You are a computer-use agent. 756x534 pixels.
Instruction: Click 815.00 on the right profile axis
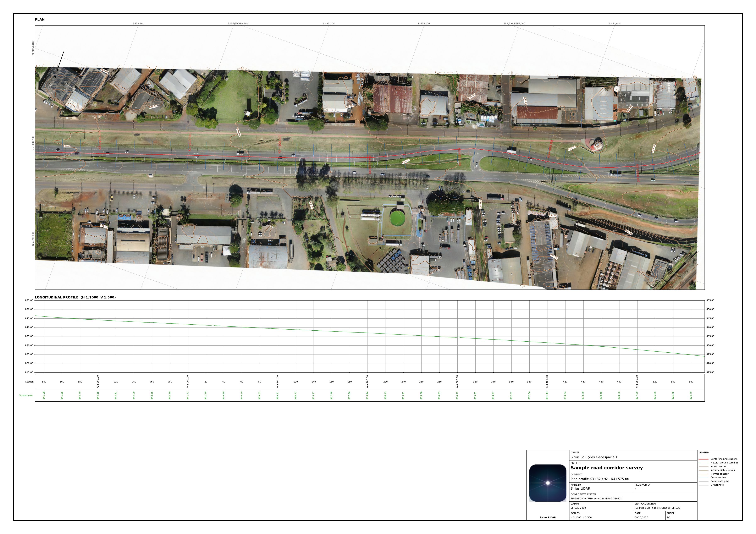tap(710, 372)
